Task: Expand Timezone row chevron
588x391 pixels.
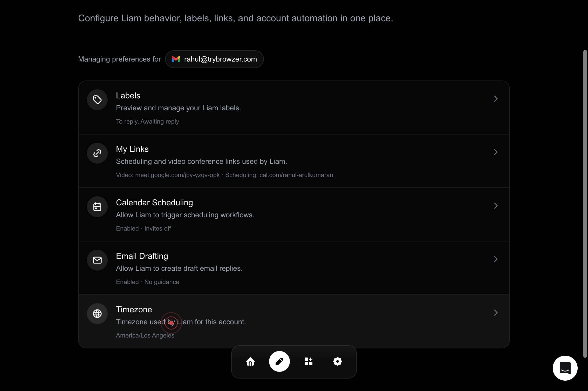Action: (496, 313)
